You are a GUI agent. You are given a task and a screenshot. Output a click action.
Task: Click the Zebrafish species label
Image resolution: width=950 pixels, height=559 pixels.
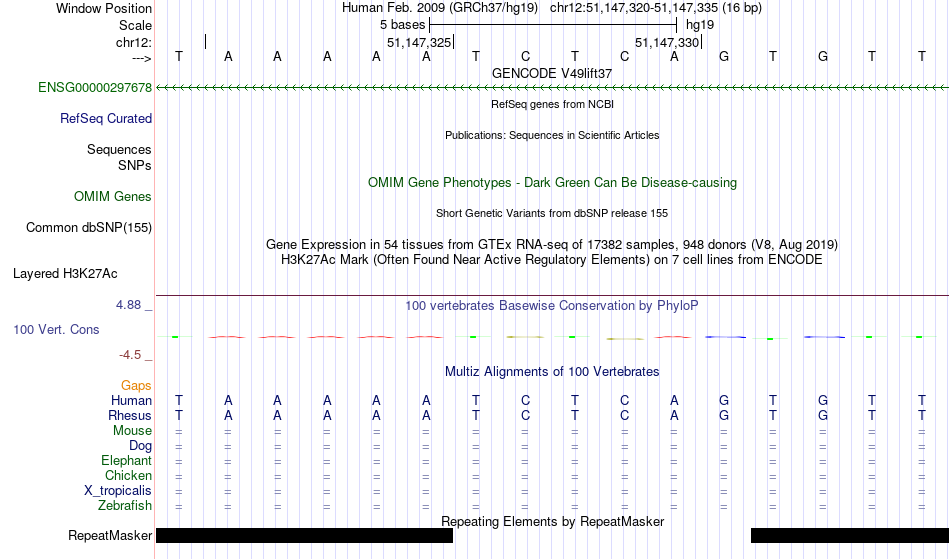point(125,505)
